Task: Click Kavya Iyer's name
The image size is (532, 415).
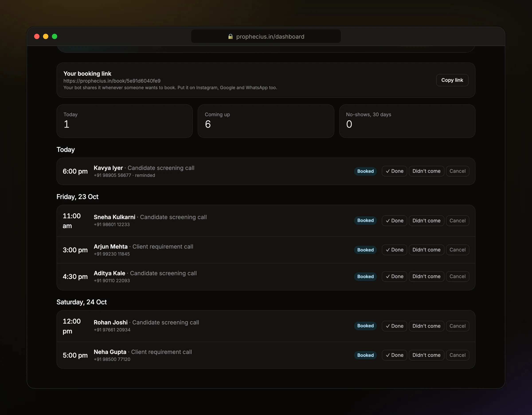Action: (x=108, y=168)
